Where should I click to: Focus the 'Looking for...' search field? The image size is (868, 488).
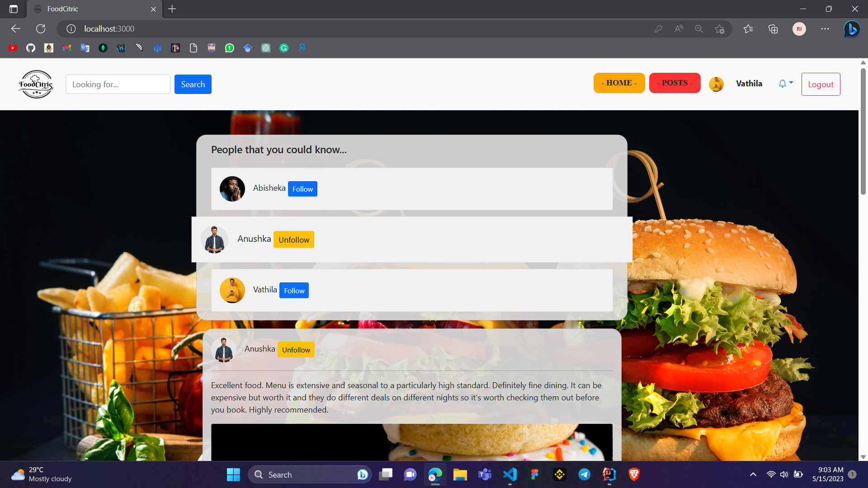click(x=118, y=84)
